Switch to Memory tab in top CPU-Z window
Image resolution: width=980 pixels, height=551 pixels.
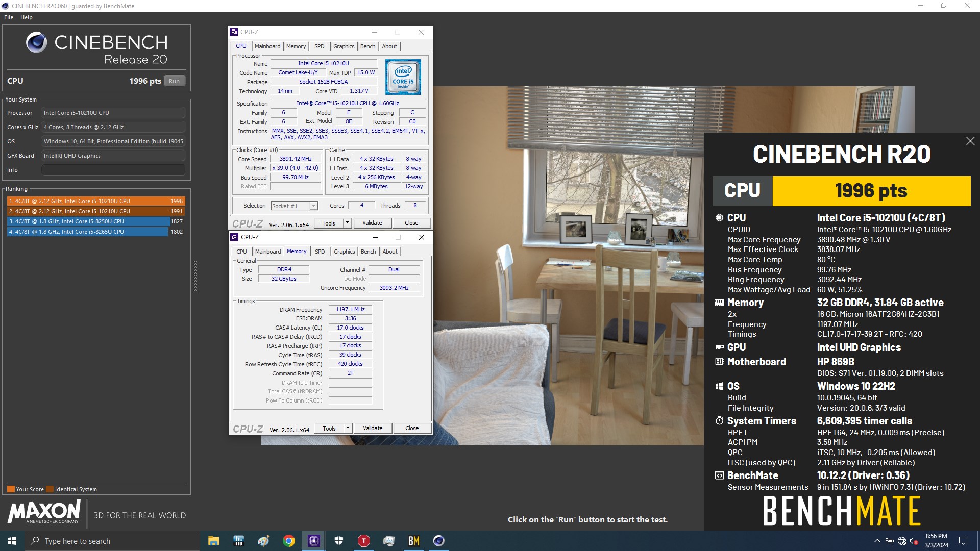[296, 46]
